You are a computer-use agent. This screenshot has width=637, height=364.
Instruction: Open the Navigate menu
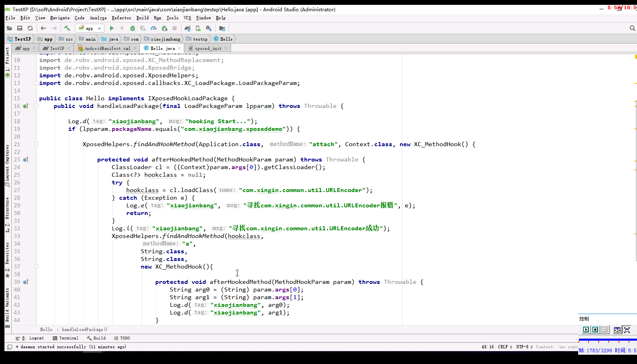tap(60, 18)
